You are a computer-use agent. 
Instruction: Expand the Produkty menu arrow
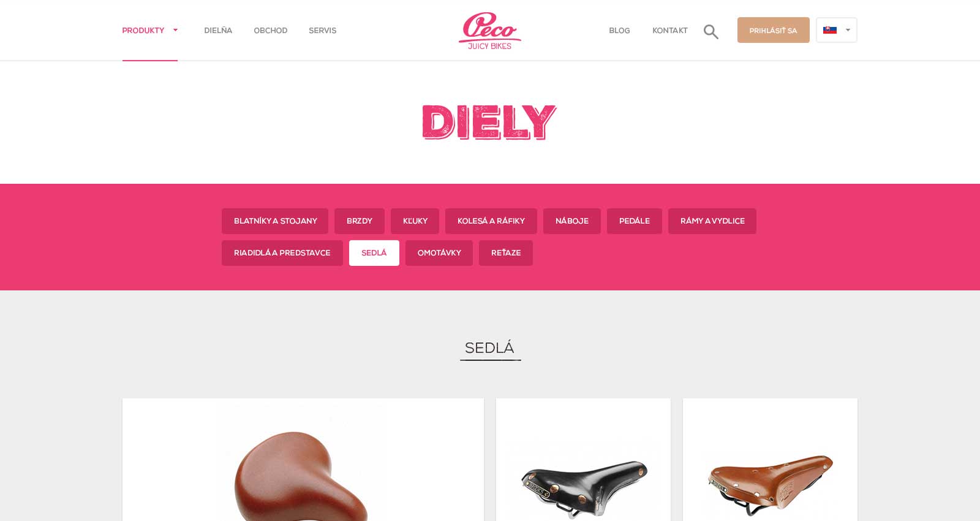(x=175, y=30)
